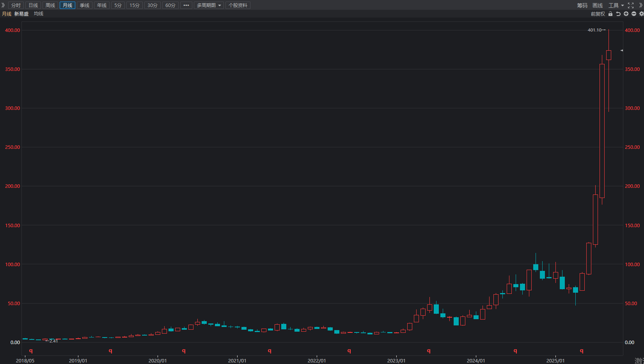644x364 pixels.
Task: Zoom in the chart with plus icon
Action: pos(626,14)
